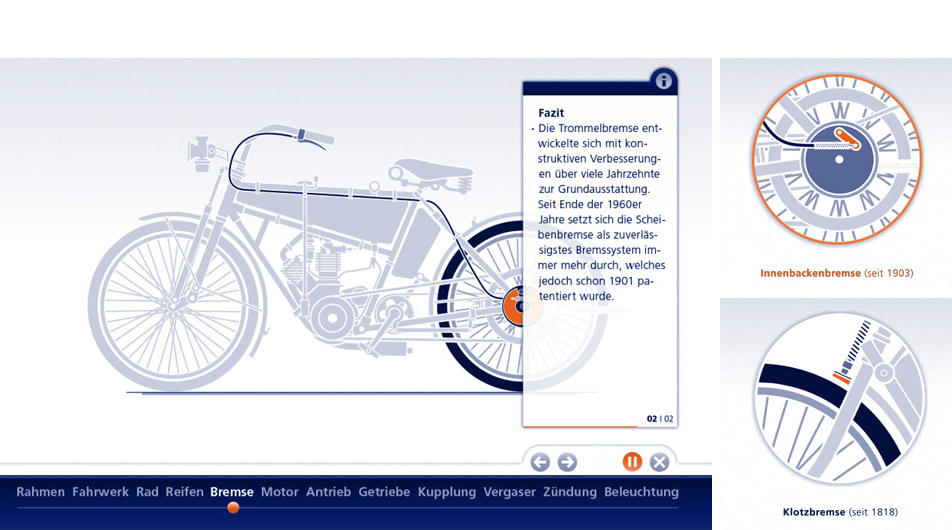Select the Rahmen menu item
952x530 pixels.
click(x=40, y=492)
